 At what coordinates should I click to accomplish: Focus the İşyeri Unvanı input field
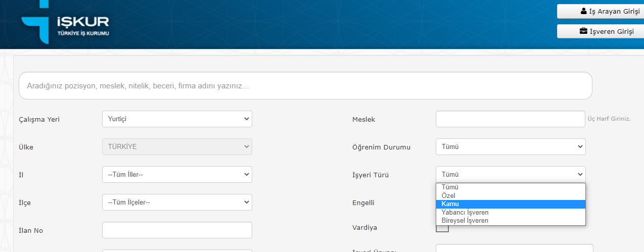coord(514,248)
